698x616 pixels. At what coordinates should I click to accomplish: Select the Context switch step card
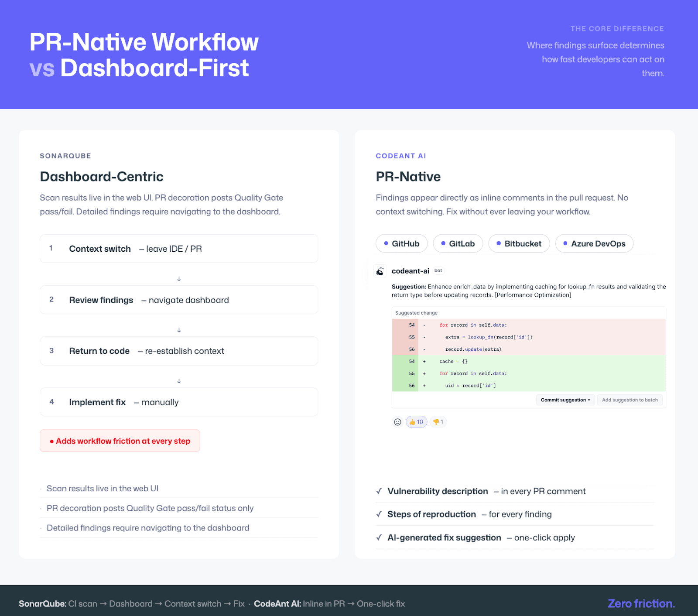tap(179, 249)
